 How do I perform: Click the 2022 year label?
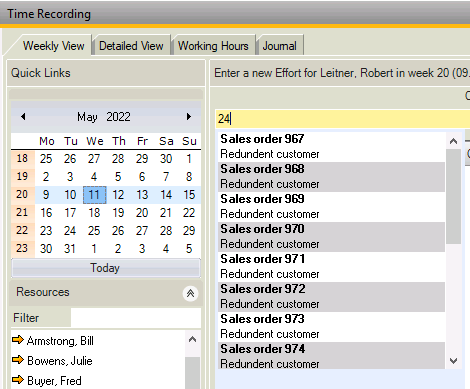click(118, 117)
